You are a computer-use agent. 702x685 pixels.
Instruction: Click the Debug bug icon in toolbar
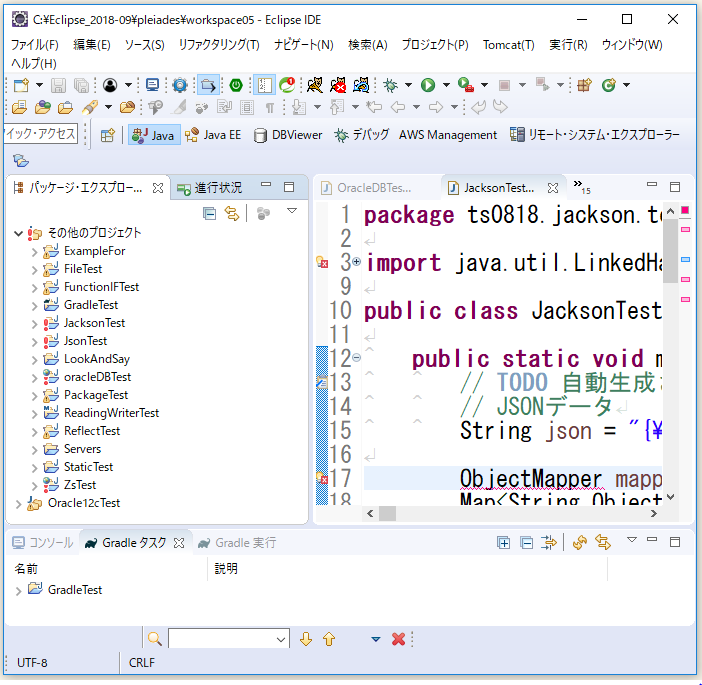pyautogui.click(x=390, y=85)
